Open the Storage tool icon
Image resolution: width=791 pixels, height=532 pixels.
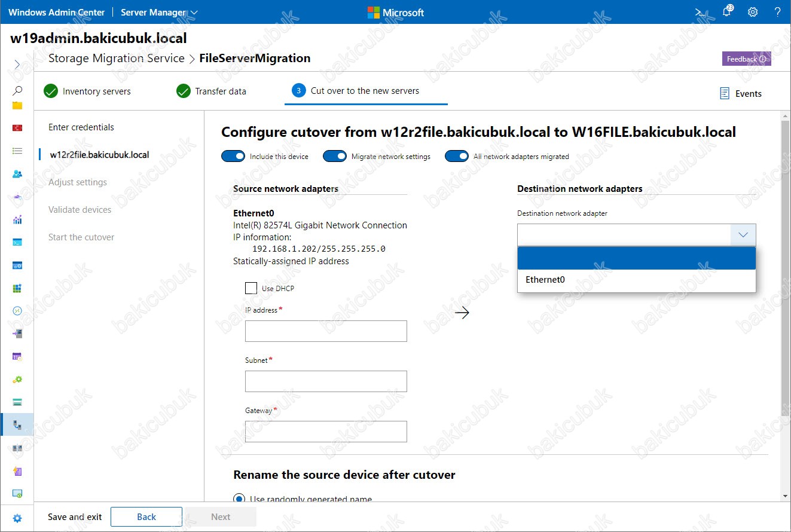[x=17, y=402]
